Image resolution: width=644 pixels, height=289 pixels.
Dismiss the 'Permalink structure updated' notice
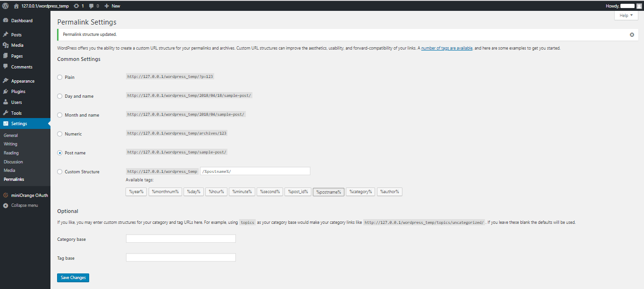click(x=632, y=34)
